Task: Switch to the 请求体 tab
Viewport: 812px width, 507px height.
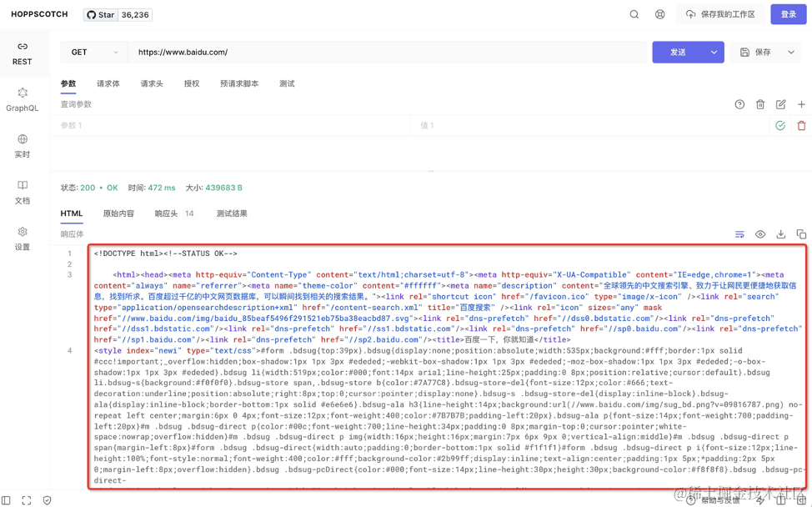Action: [108, 84]
